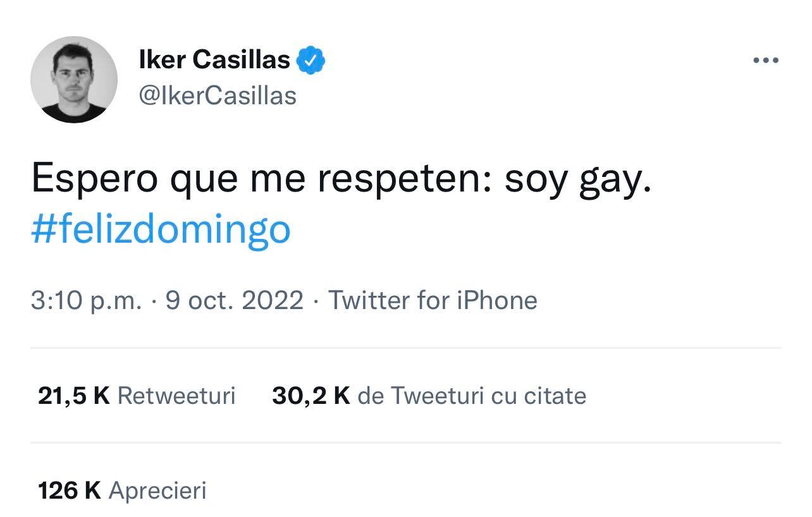Viewport: 812px width, 517px height.
Task: Click the display name Iker Casillas
Action: point(214,60)
